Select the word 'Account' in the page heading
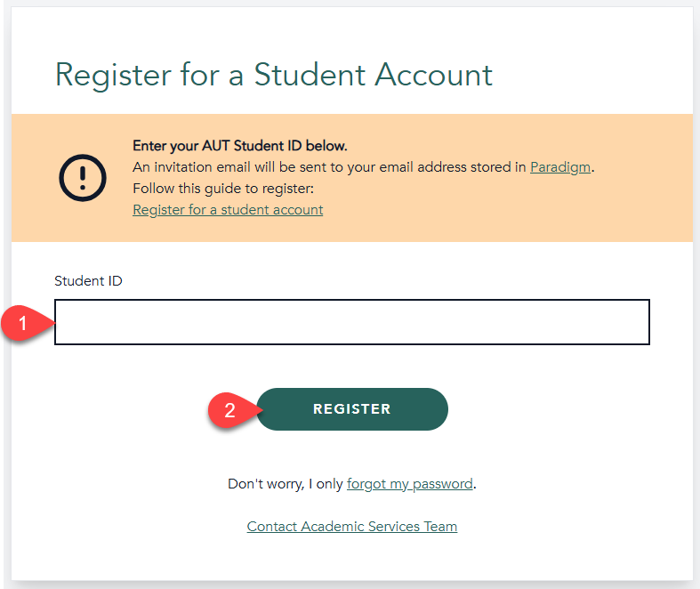Image resolution: width=700 pixels, height=589 pixels. [x=433, y=75]
